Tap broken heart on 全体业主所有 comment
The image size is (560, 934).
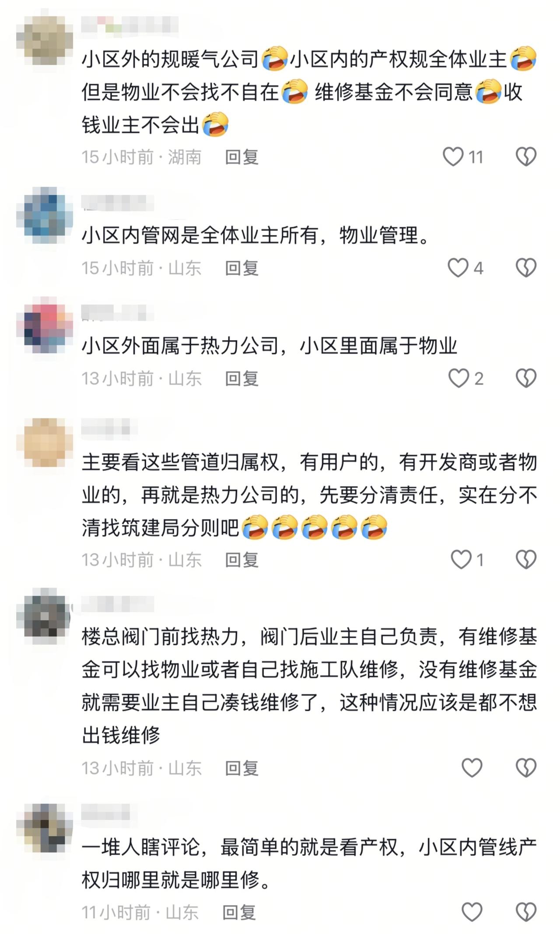pos(526,267)
